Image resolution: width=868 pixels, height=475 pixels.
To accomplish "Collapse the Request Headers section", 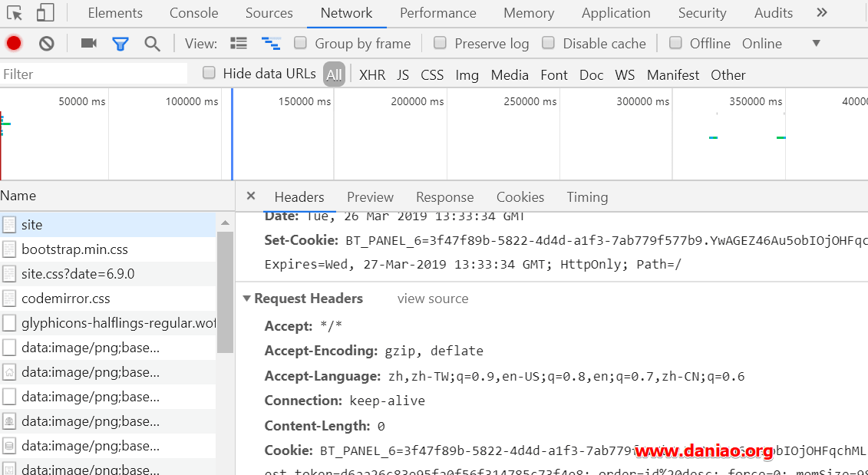I will coord(247,299).
